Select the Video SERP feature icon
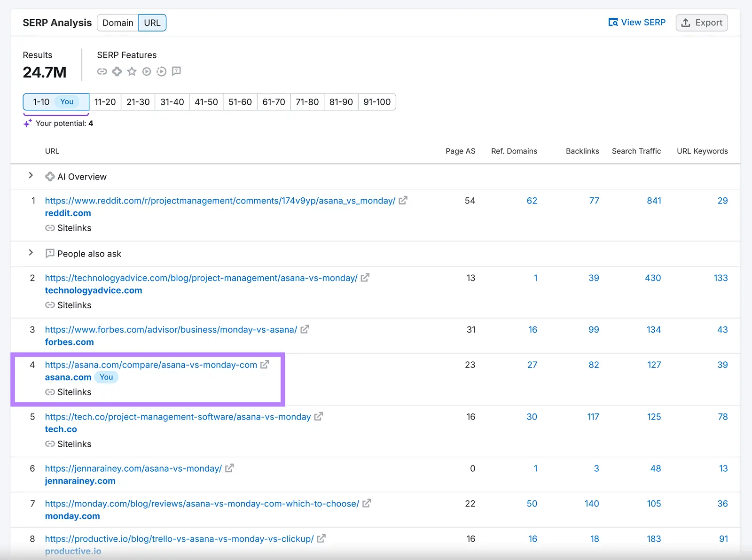 pos(147,71)
